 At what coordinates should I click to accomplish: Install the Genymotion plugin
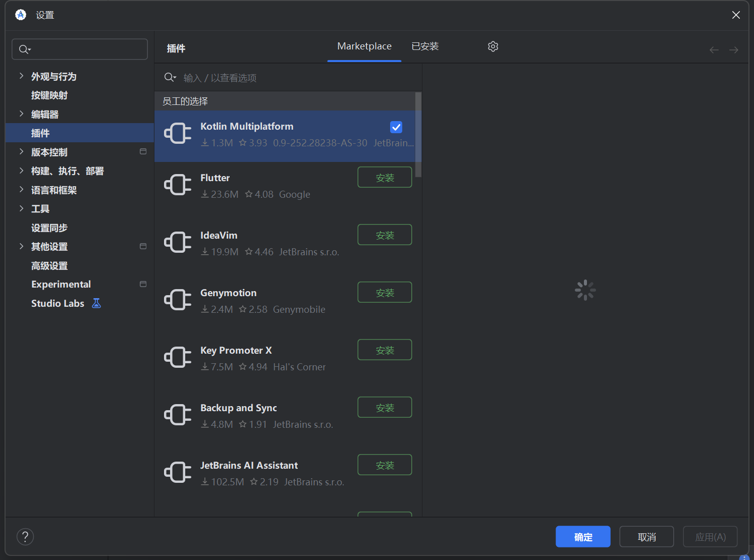(x=385, y=292)
